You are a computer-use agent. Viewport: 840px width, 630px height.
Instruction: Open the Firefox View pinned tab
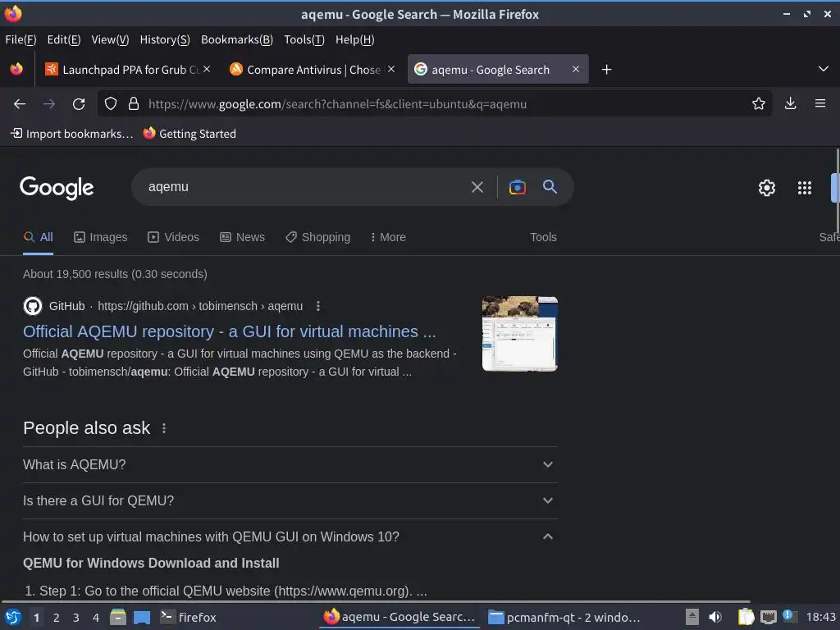(16, 69)
